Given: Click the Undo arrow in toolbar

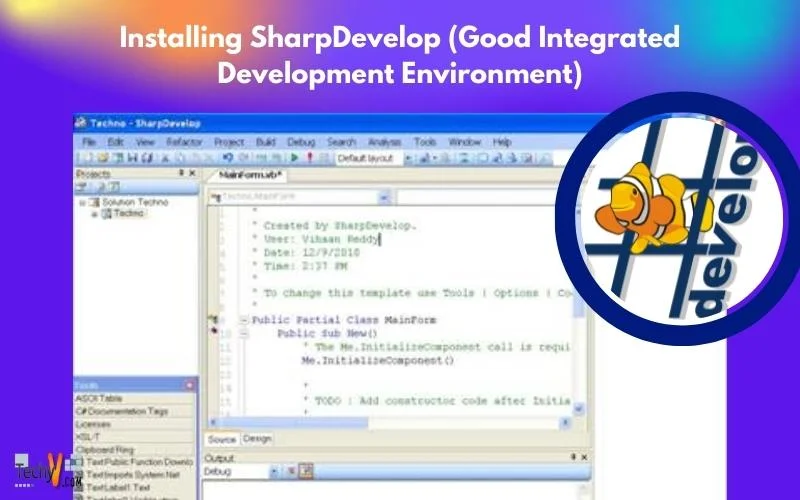Looking at the screenshot, I should pyautogui.click(x=228, y=158).
